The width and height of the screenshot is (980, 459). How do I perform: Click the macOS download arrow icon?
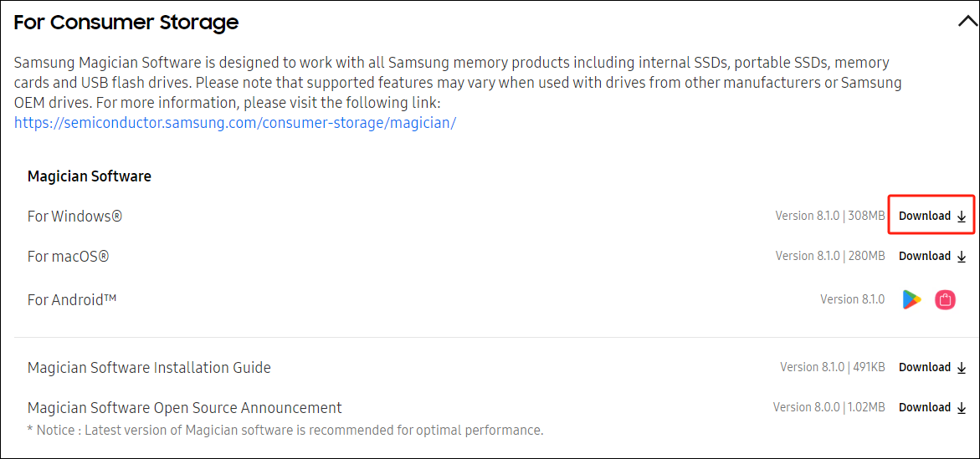(962, 257)
